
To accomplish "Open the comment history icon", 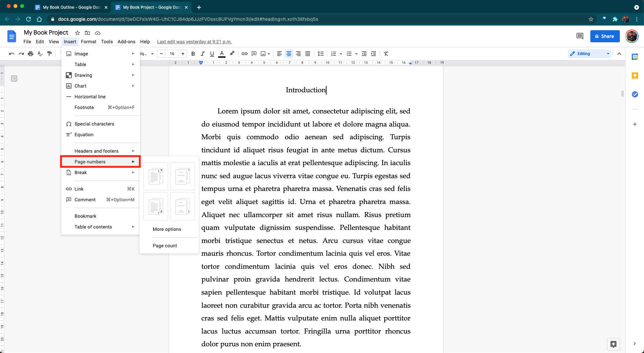I will pos(580,36).
